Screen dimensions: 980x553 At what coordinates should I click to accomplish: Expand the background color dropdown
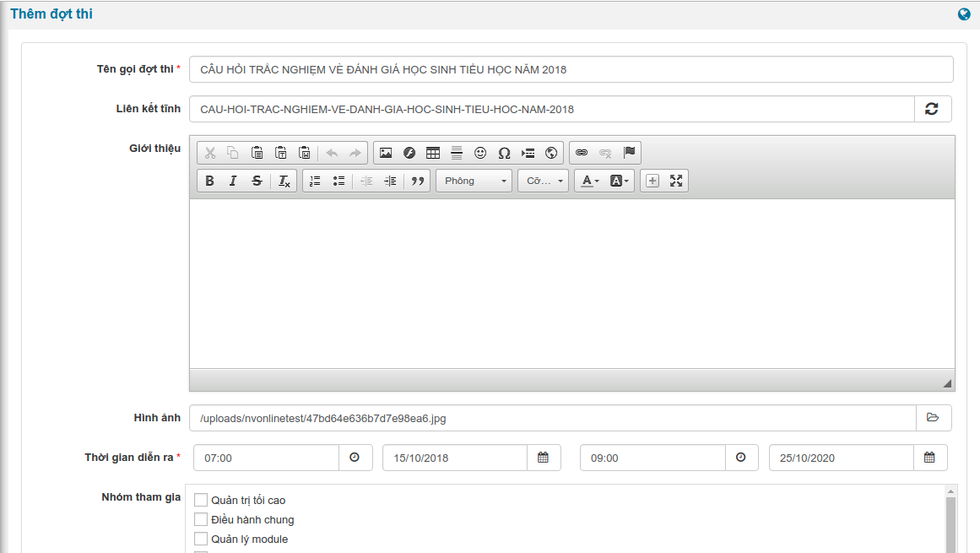(620, 181)
